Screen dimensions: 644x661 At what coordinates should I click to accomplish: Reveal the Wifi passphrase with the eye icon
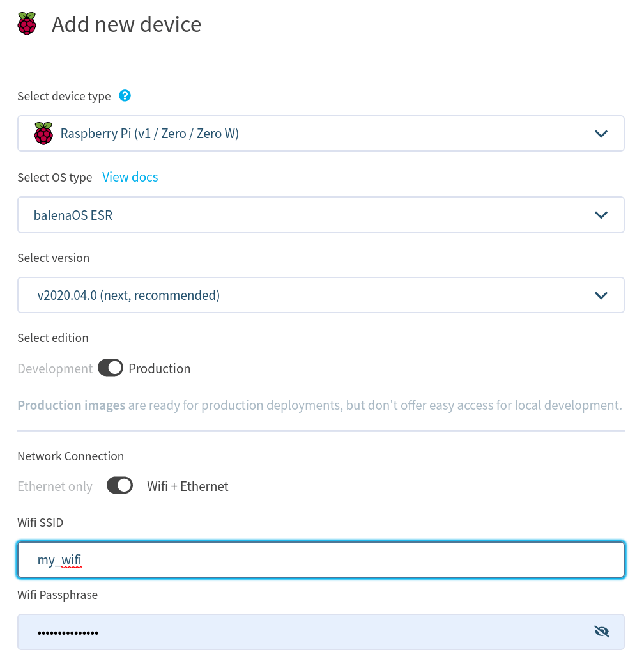coord(601,632)
